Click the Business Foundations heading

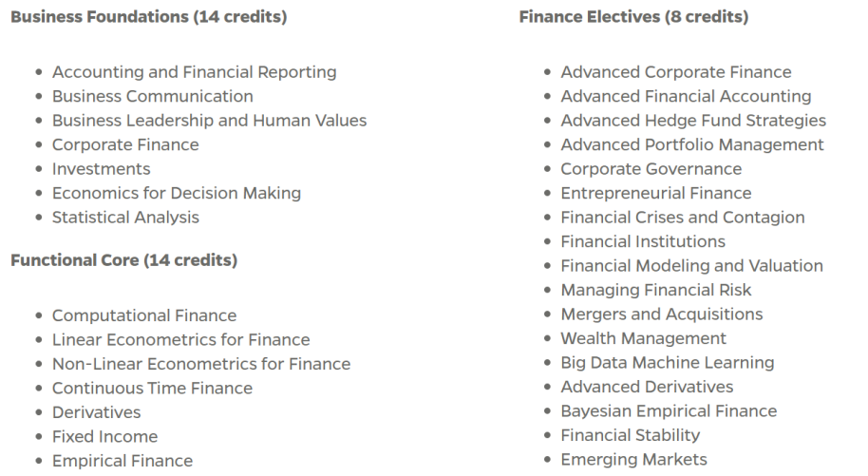point(148,17)
